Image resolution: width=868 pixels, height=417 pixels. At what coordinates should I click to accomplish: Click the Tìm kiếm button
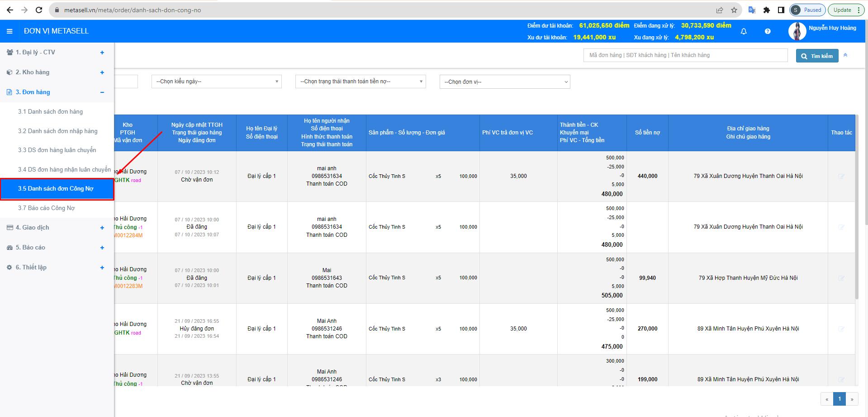pyautogui.click(x=817, y=56)
